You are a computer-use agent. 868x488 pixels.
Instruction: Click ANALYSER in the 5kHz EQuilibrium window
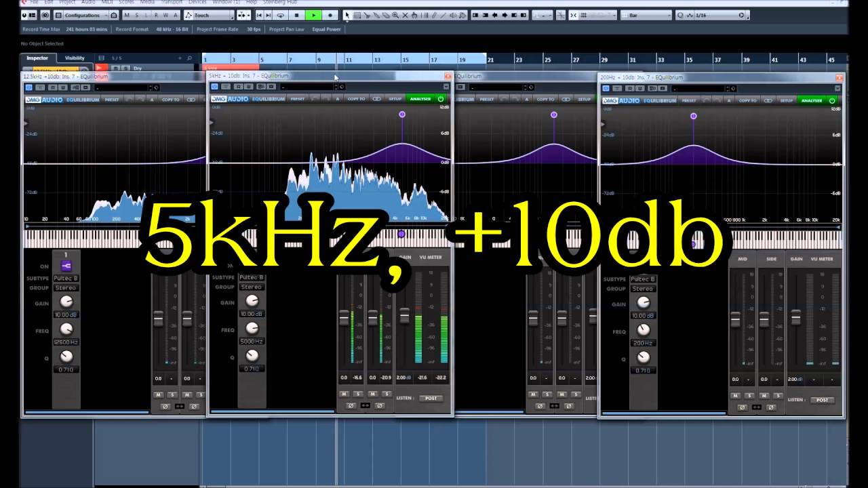pos(420,99)
